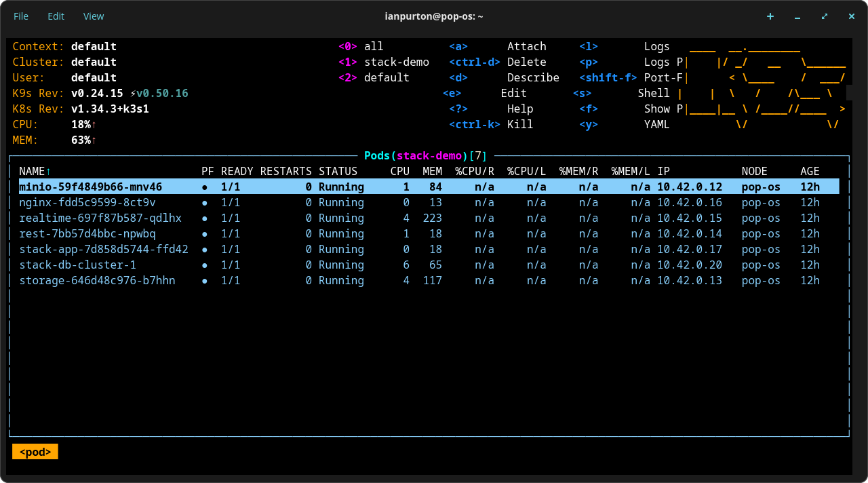868x483 pixels.
Task: Click the status dot for stack-db-cluster-1
Action: click(x=205, y=265)
